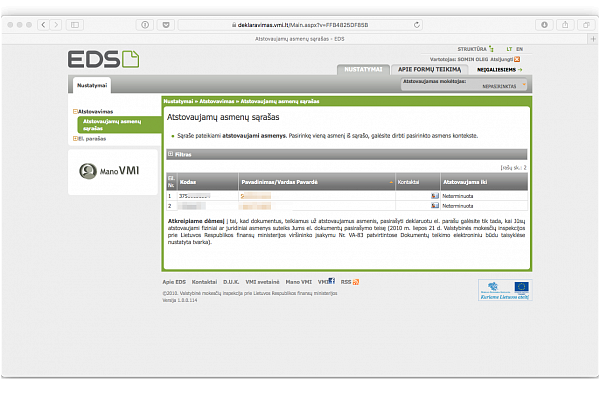The image size is (600, 400).
Task: Collapse the Atstovavimas tree node
Action: pyautogui.click(x=76, y=111)
